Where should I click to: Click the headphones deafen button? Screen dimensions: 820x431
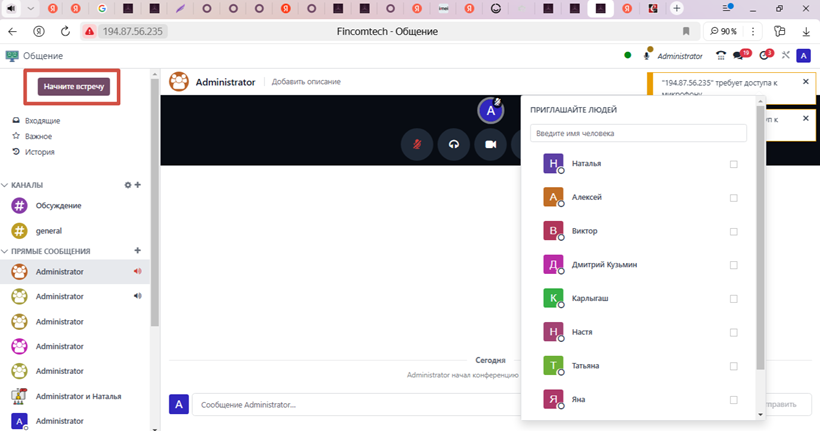(x=454, y=144)
